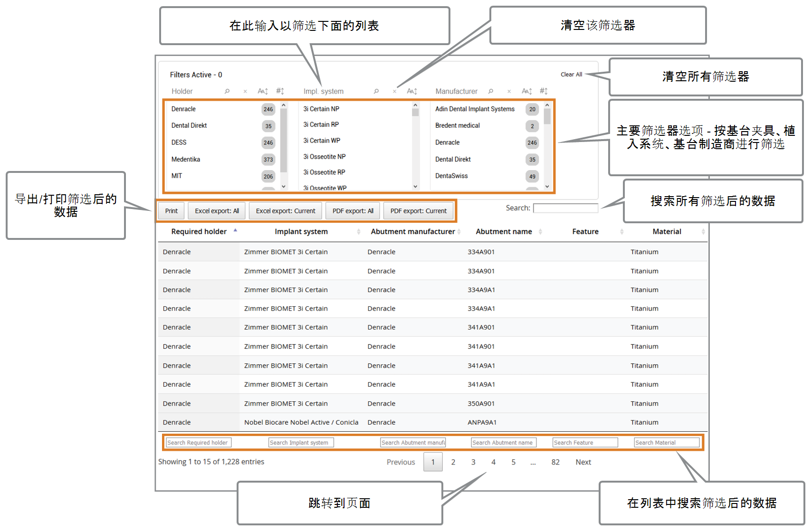Sort Holder list alphabetically using the Aa icon
The height and width of the screenshot is (532, 812).
(263, 91)
